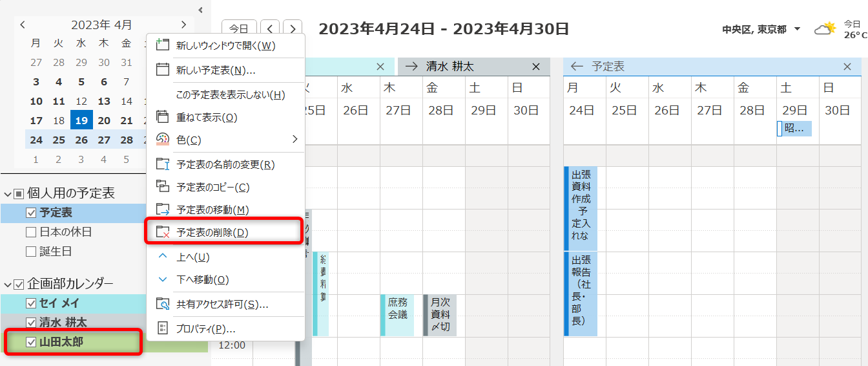Close the 清水 耕太 calendar tab
The height and width of the screenshot is (366, 868).
coord(535,67)
